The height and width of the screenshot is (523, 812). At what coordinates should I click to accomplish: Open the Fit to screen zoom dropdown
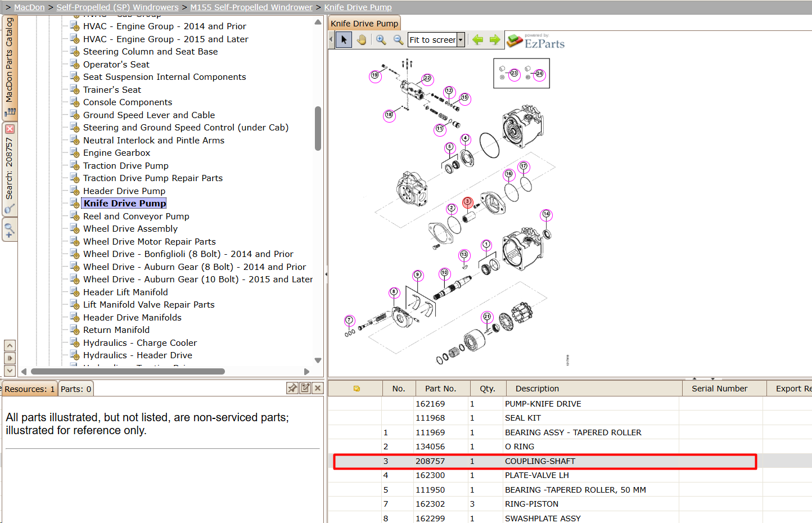pyautogui.click(x=461, y=40)
